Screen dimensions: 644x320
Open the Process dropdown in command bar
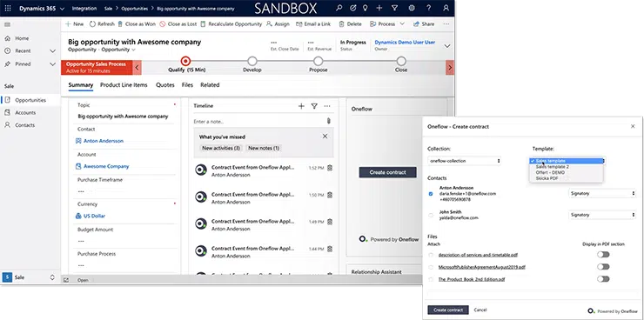tap(402, 24)
